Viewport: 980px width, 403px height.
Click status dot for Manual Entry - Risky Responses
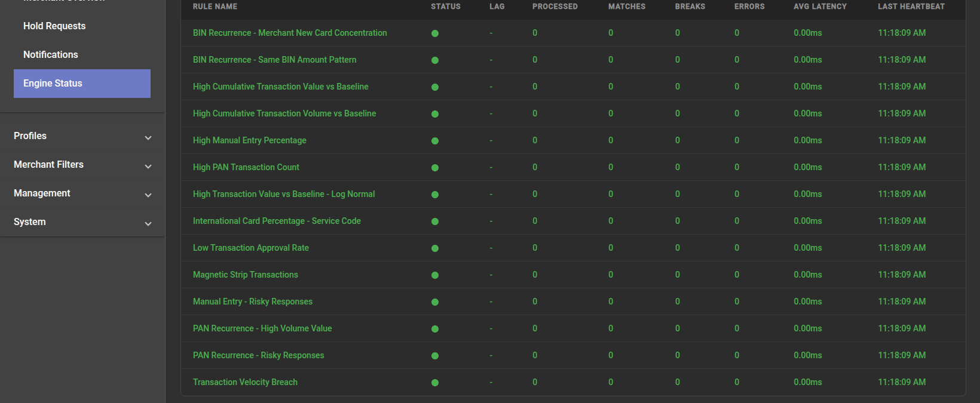coord(435,302)
